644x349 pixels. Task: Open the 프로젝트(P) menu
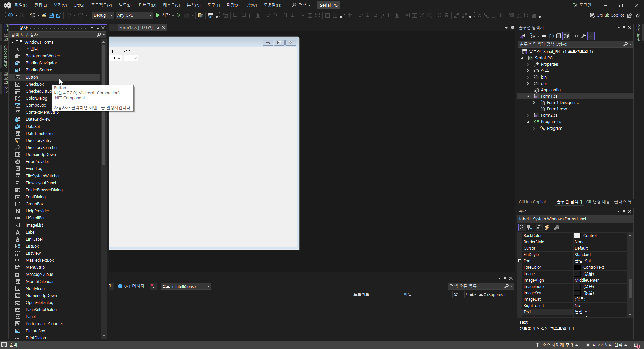[x=101, y=5]
